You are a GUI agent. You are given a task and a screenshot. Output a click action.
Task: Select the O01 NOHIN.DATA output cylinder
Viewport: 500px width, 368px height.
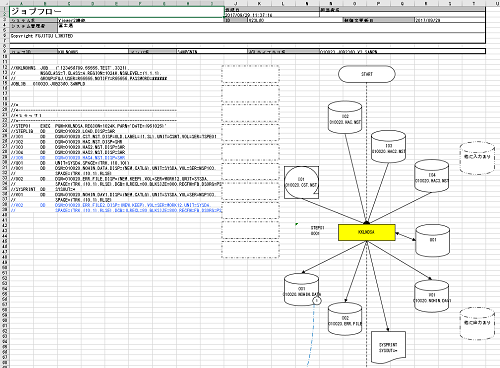click(x=301, y=290)
